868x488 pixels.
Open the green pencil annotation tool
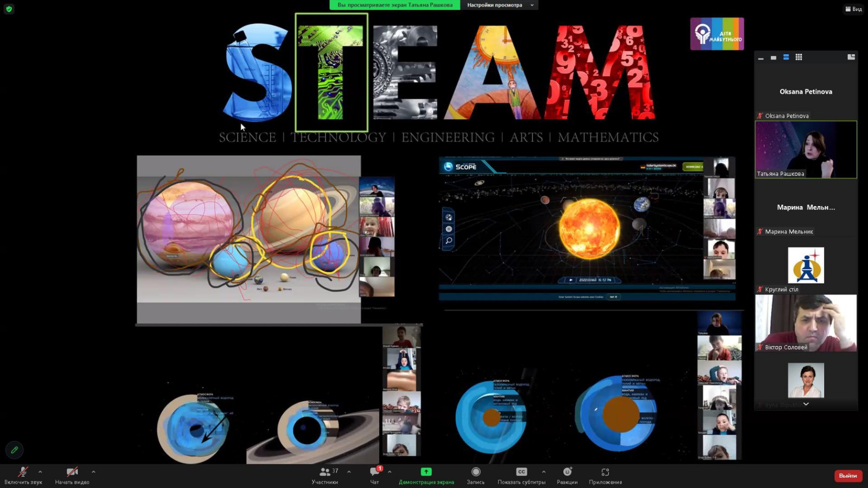pos(15,450)
